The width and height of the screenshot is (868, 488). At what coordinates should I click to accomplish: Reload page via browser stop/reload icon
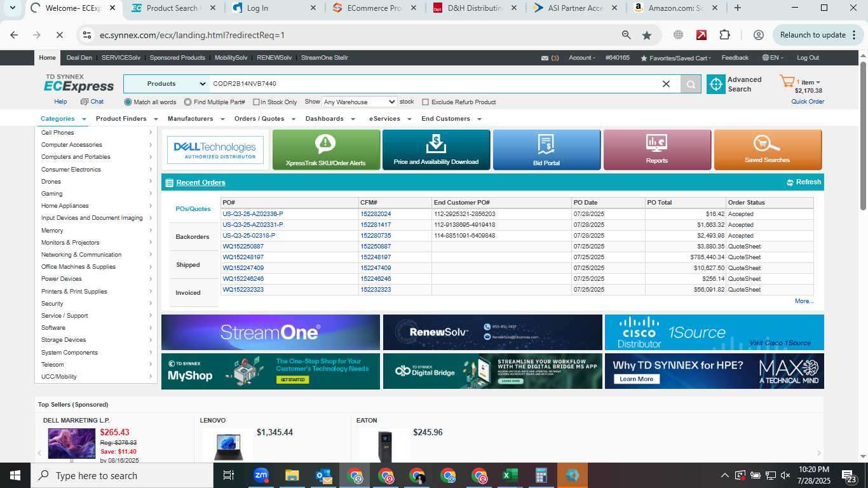[x=59, y=35]
